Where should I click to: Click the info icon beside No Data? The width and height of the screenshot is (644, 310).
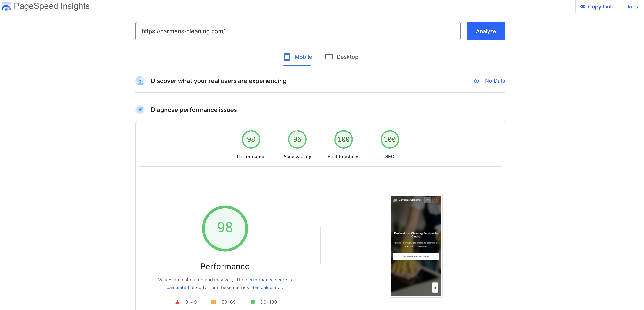(477, 81)
